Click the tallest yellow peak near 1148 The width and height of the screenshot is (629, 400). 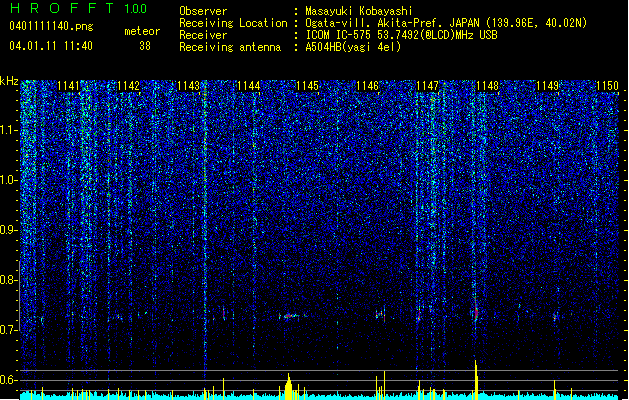476,379
